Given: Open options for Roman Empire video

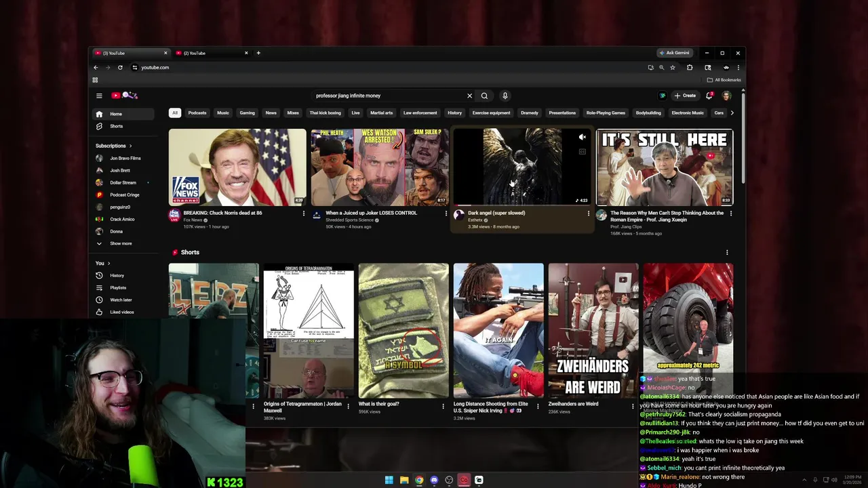Looking at the screenshot, I should coord(731,213).
